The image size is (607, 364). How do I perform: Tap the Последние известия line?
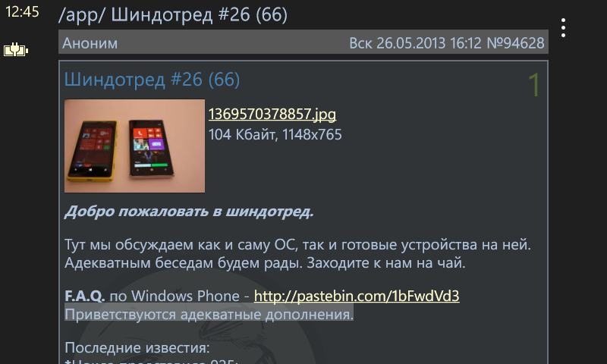click(137, 347)
